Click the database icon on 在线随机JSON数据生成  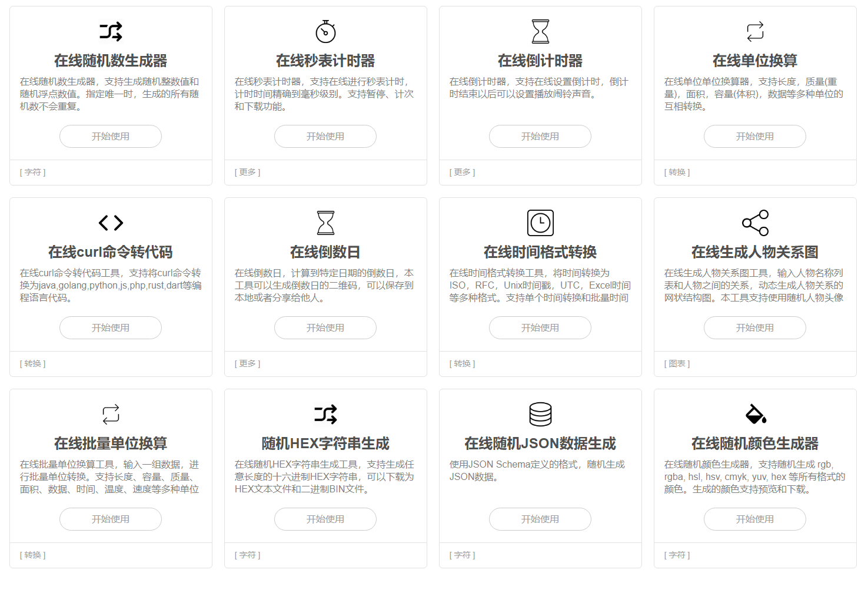(540, 414)
